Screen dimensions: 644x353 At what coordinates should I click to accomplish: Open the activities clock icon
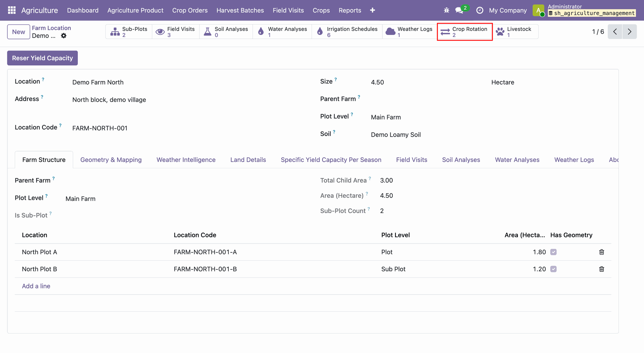[x=480, y=10]
